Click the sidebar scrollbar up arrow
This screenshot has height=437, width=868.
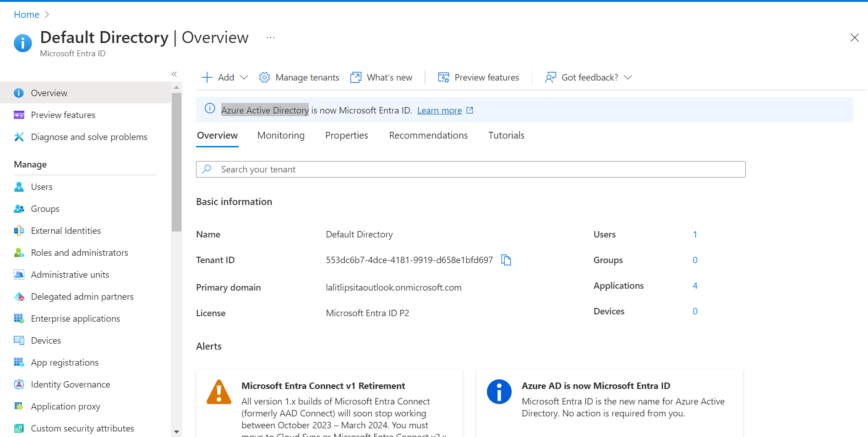pyautogui.click(x=176, y=87)
